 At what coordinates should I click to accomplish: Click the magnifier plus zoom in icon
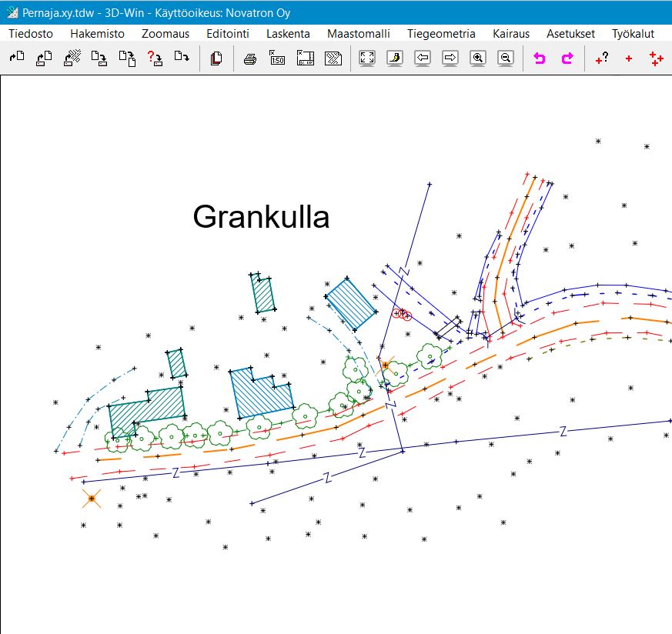(x=478, y=58)
